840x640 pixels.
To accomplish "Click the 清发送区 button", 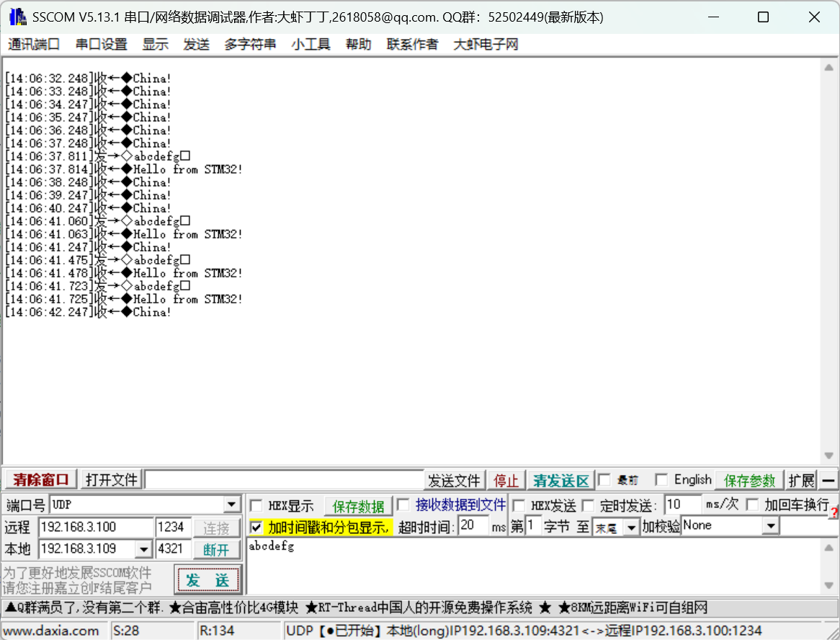I will tap(561, 481).
